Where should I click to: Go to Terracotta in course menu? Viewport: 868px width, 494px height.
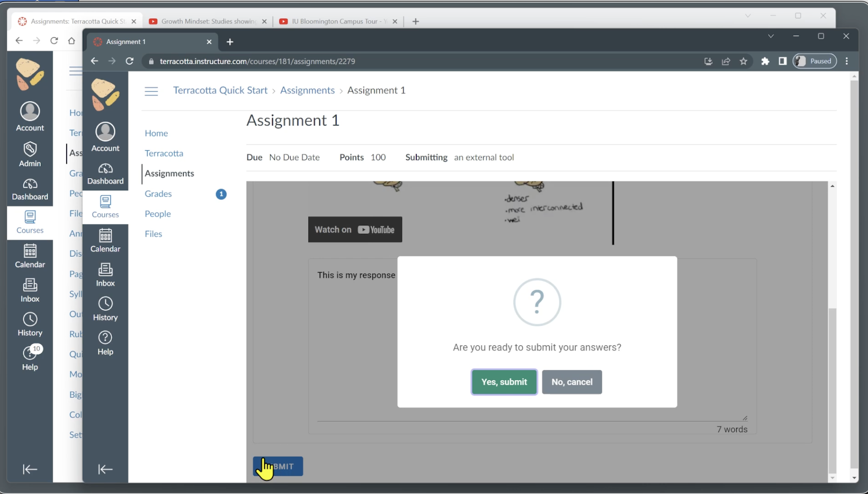pos(164,153)
